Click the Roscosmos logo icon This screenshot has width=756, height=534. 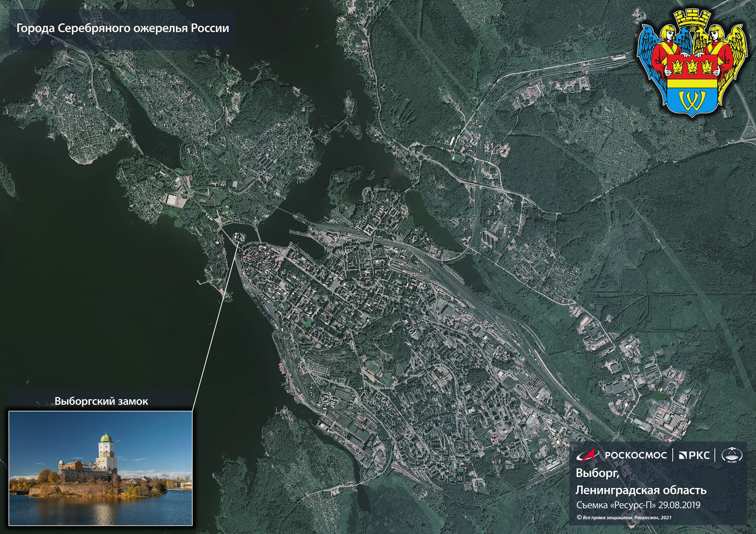point(588,455)
